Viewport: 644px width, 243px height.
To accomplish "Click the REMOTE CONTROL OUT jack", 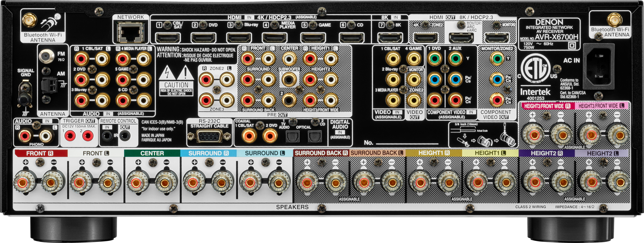I will [x=125, y=136].
